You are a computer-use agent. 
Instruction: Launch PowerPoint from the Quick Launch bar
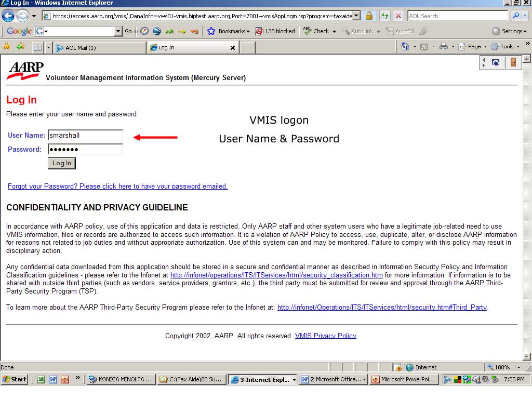pos(65,379)
